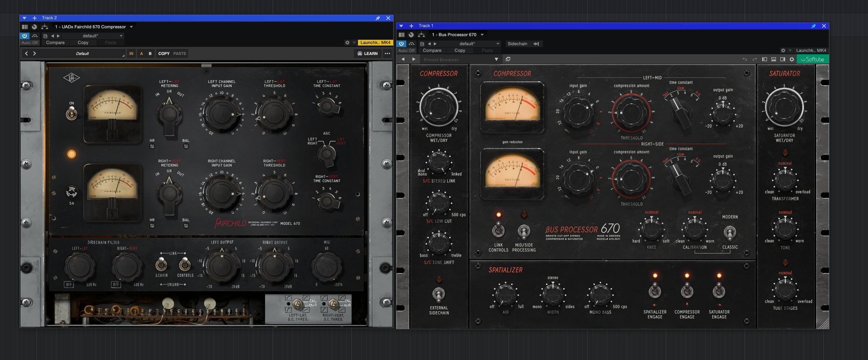868x360 pixels.
Task: Open settings gear in Track 2 window header
Action: pos(347,42)
